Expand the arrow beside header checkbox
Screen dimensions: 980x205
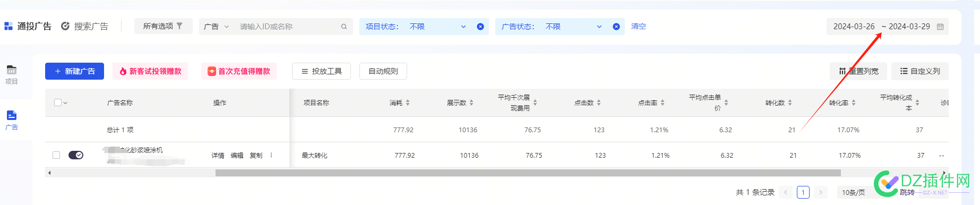pos(65,103)
